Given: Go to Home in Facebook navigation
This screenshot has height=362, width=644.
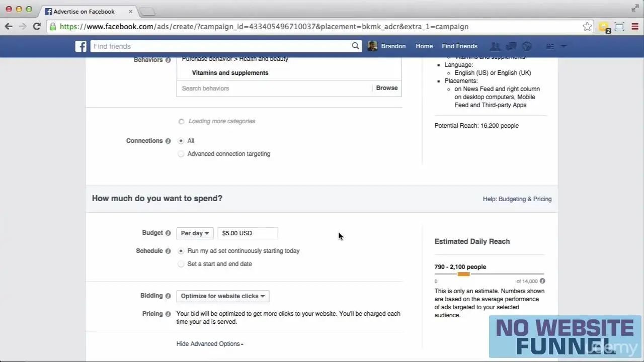Looking at the screenshot, I should pos(424,46).
